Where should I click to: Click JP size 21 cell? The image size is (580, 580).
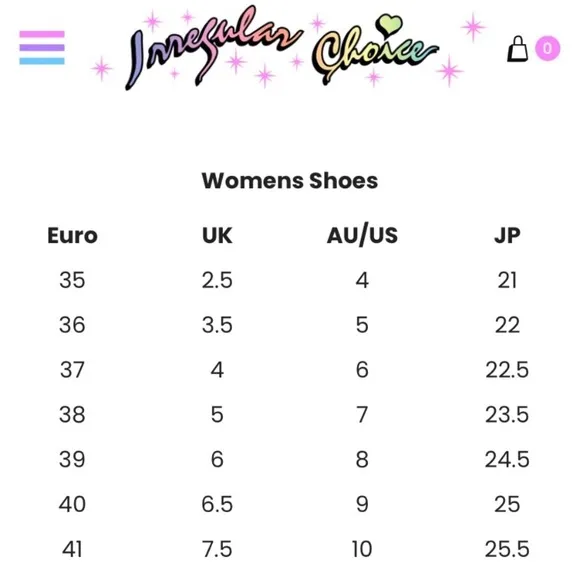[x=507, y=280]
